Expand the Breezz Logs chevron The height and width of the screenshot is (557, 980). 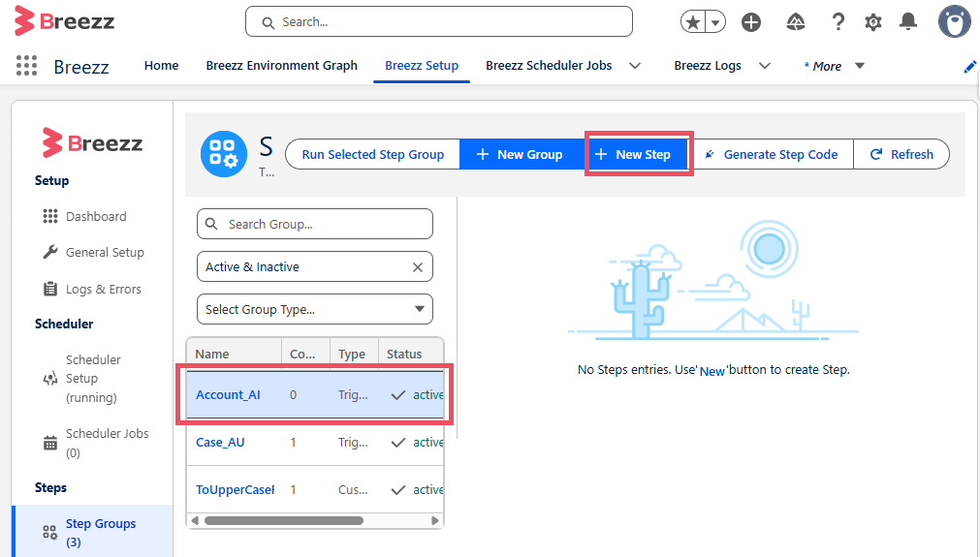(764, 66)
